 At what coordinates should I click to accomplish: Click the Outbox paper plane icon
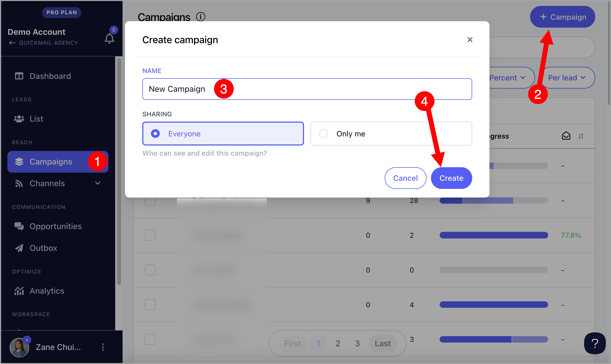coord(19,248)
